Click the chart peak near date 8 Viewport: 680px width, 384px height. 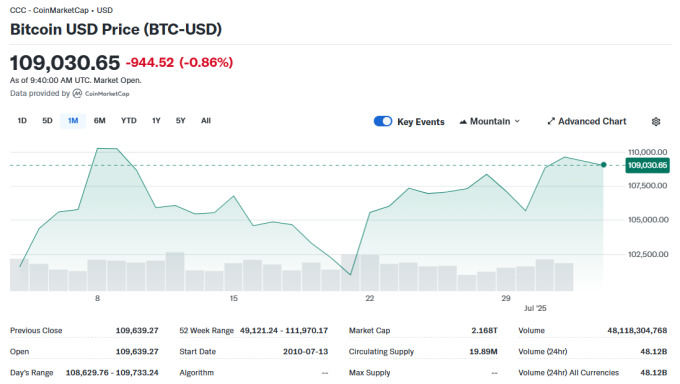click(107, 149)
